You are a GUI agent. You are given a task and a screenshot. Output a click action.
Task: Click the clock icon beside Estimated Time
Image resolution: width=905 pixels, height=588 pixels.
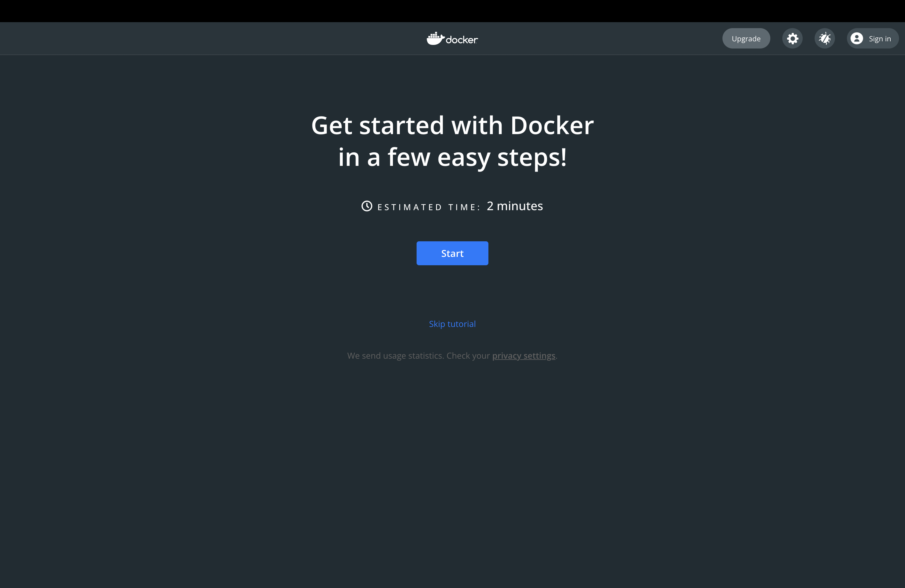click(x=367, y=206)
